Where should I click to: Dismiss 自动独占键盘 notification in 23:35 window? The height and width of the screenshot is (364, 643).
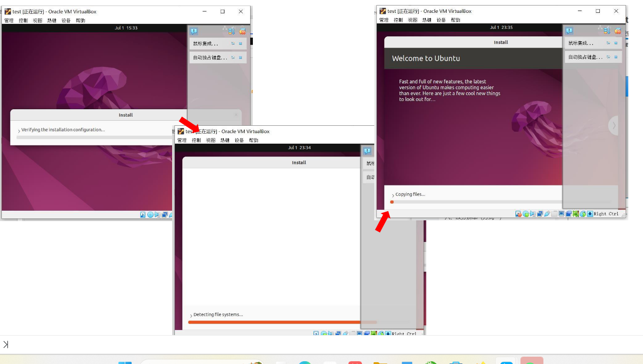[616, 57]
